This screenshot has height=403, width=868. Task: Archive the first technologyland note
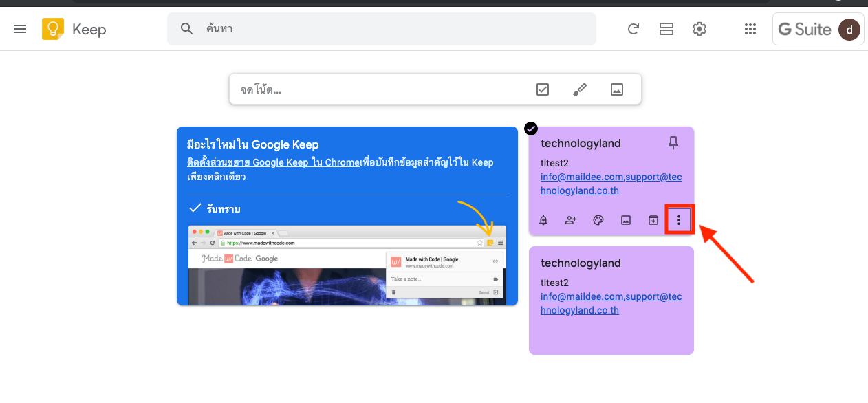coord(653,220)
